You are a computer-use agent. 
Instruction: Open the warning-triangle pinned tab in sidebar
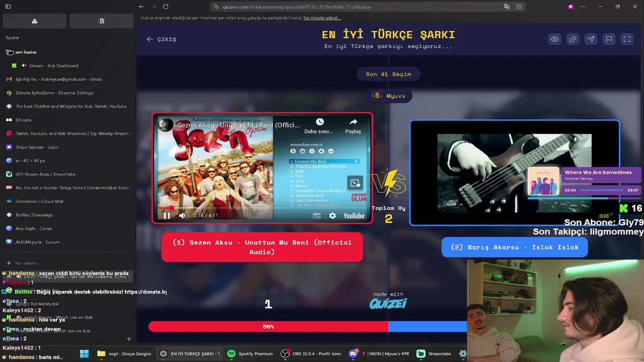coord(35,21)
